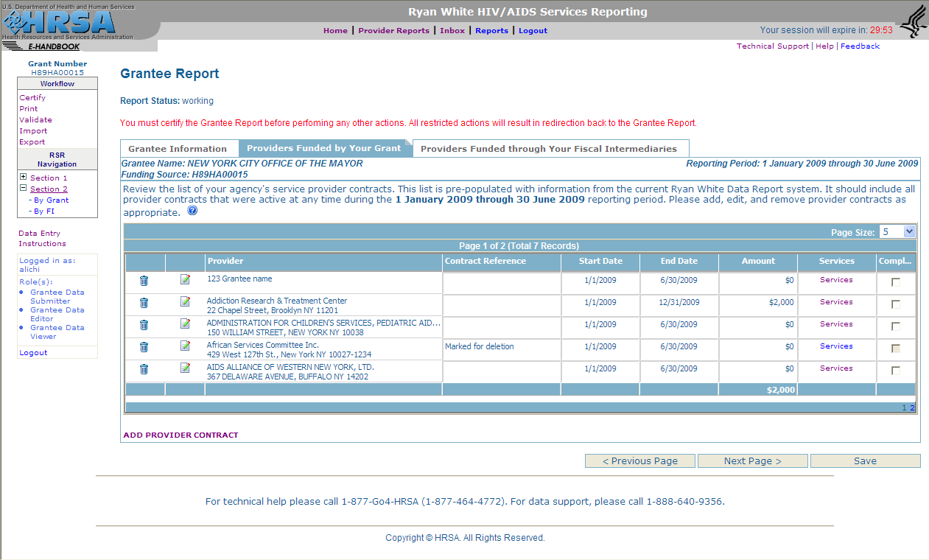
Task: Open Provider Reports menu item
Action: click(x=393, y=31)
